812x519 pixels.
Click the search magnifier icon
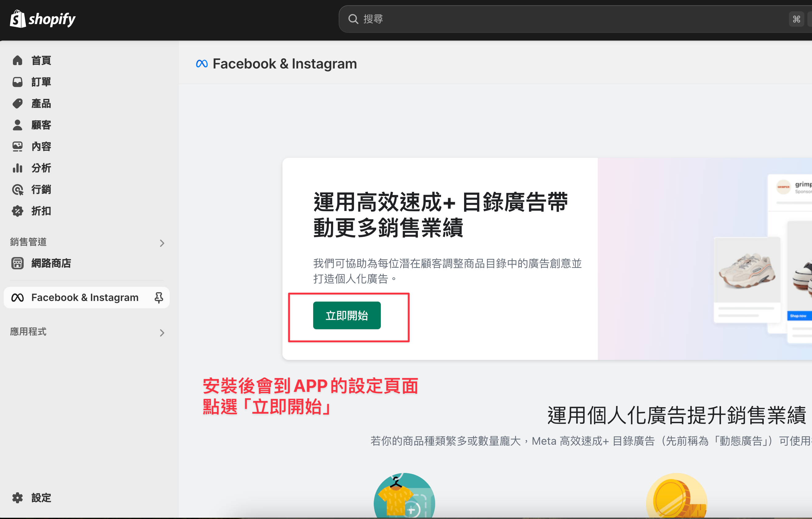[353, 19]
